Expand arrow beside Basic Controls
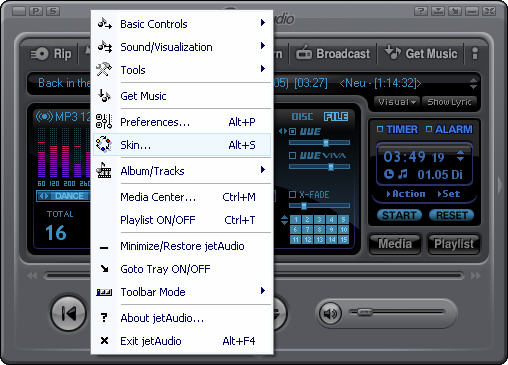508x365 pixels. point(263,23)
